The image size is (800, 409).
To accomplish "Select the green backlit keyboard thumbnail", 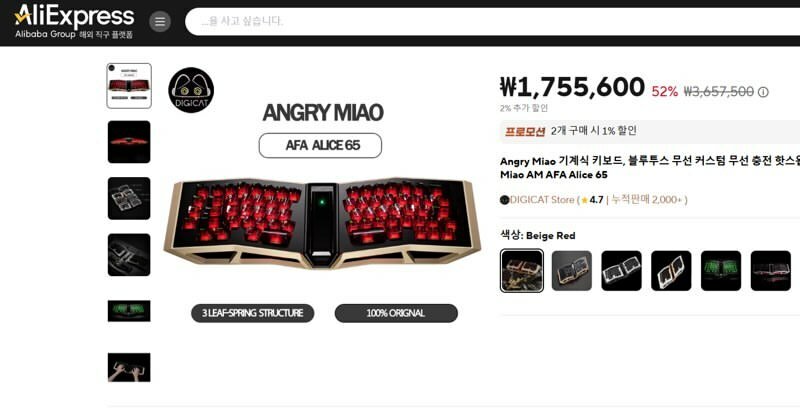I will pyautogui.click(x=129, y=311).
